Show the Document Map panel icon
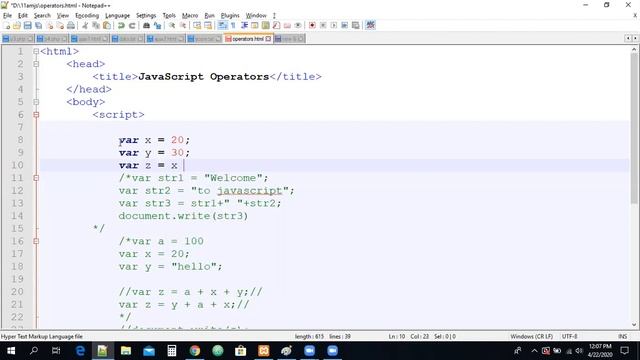The image size is (640, 360). 266,25
